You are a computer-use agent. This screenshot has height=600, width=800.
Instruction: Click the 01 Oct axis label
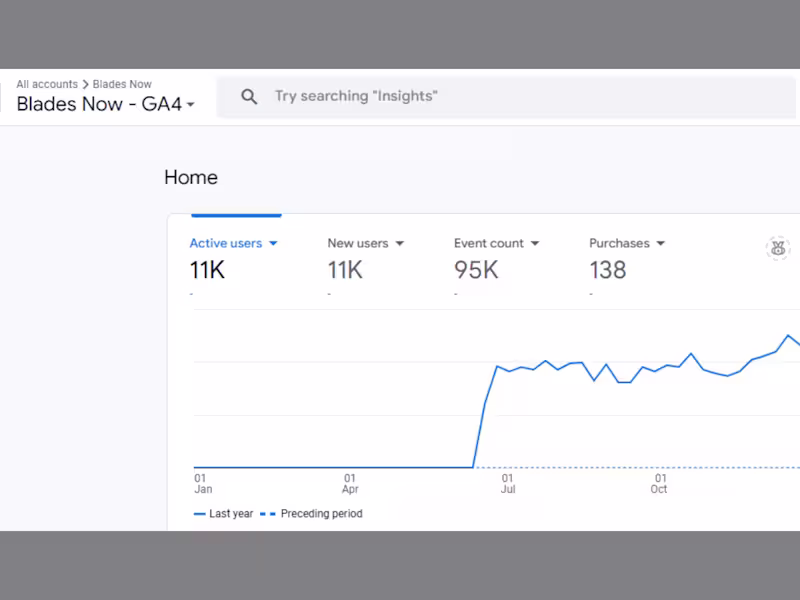[x=659, y=484]
